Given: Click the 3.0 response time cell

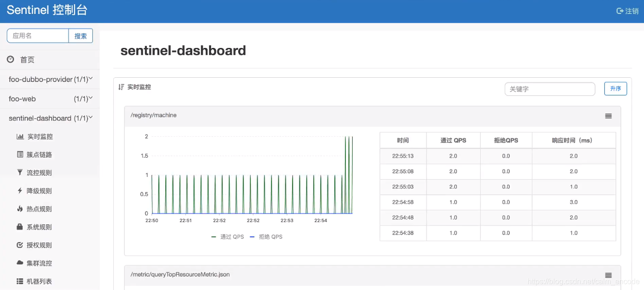Looking at the screenshot, I should [574, 202].
